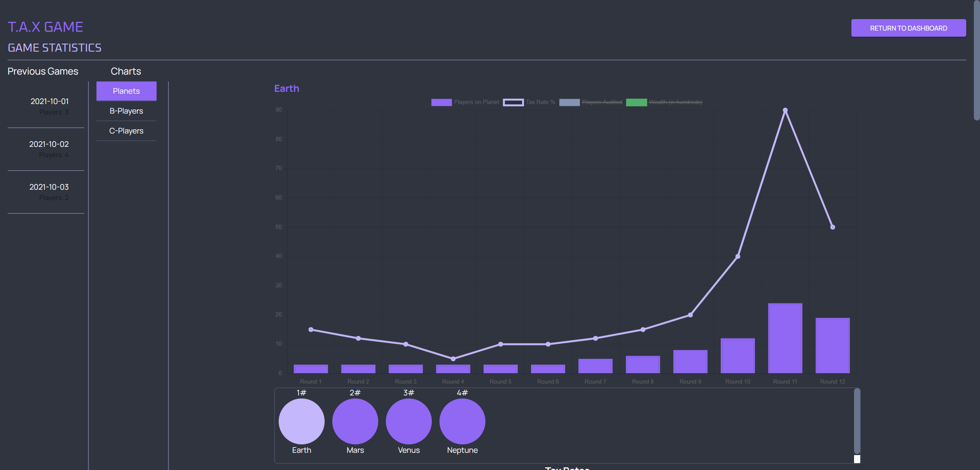Show the Wealth (in hundreds) dataset
This screenshot has height=470, width=980.
pyautogui.click(x=664, y=102)
